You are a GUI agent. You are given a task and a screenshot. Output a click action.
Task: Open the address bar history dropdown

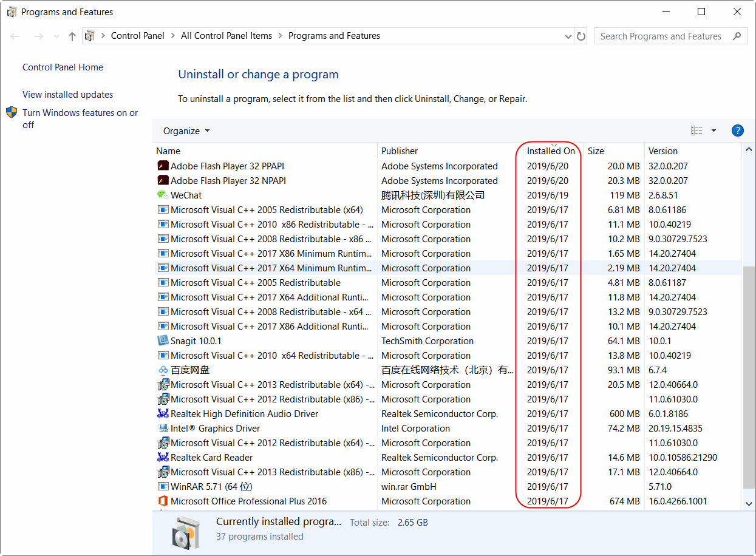coord(569,36)
